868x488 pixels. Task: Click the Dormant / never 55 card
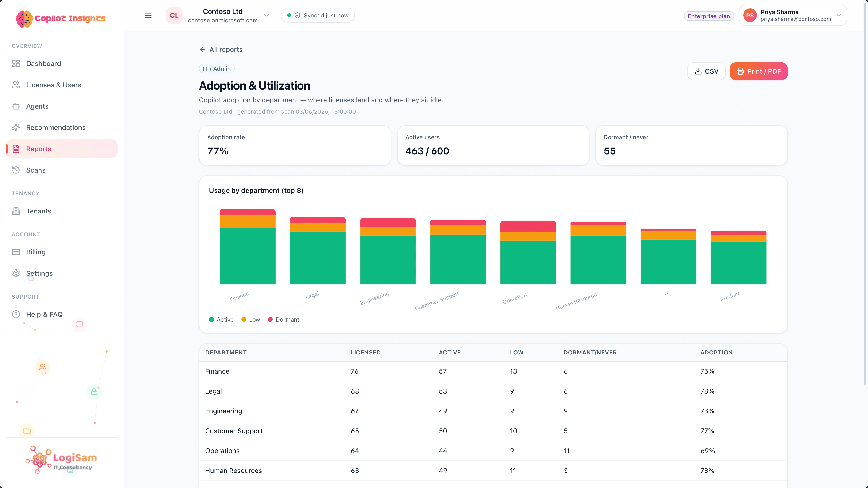[691, 145]
